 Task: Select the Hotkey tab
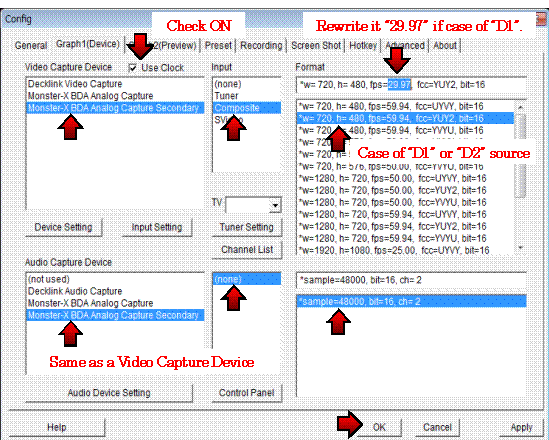point(363,46)
